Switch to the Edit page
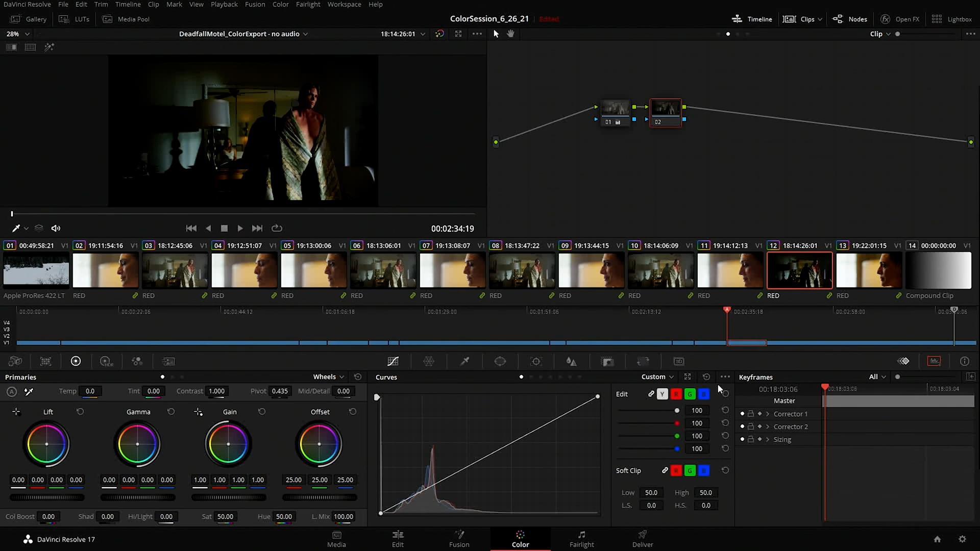Image resolution: width=980 pixels, height=551 pixels. 398,539
